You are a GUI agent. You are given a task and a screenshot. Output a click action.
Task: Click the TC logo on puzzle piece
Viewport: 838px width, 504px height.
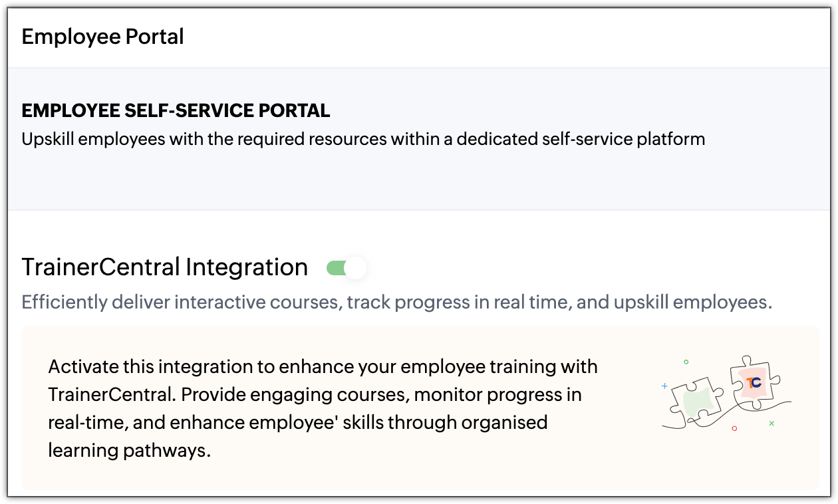pos(754,383)
